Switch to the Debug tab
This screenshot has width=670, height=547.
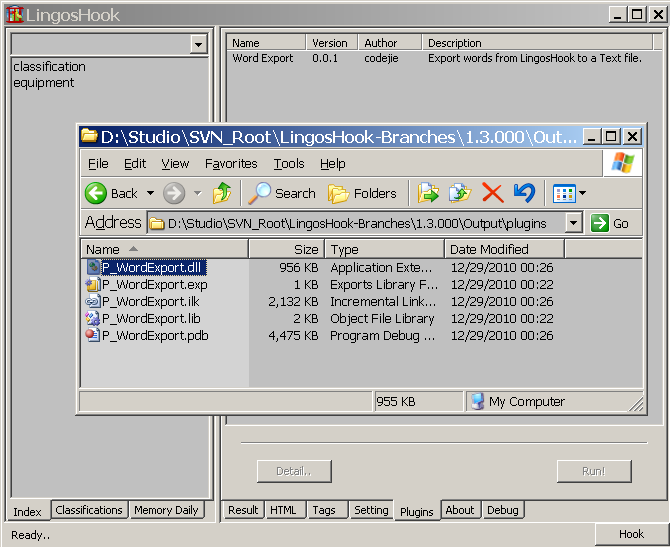click(502, 510)
